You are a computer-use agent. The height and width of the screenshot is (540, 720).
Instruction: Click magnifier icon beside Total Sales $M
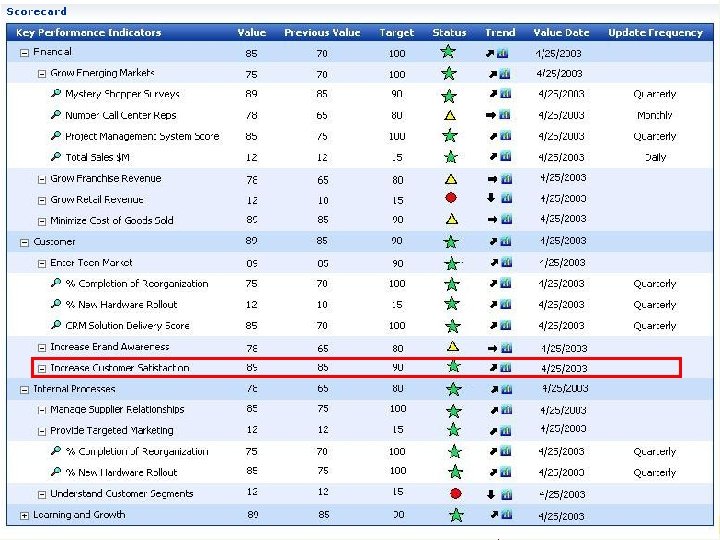tap(56, 157)
